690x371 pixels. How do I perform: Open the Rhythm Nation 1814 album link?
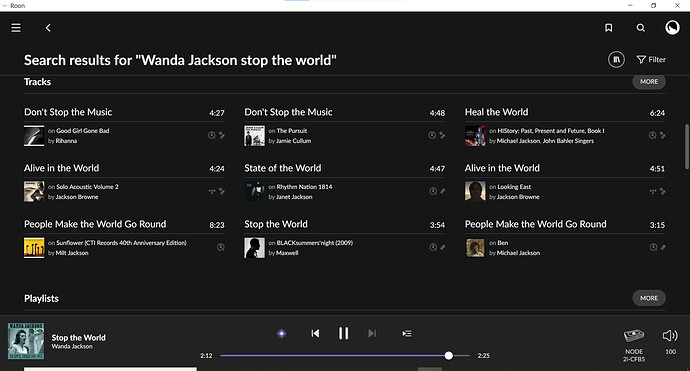305,187
